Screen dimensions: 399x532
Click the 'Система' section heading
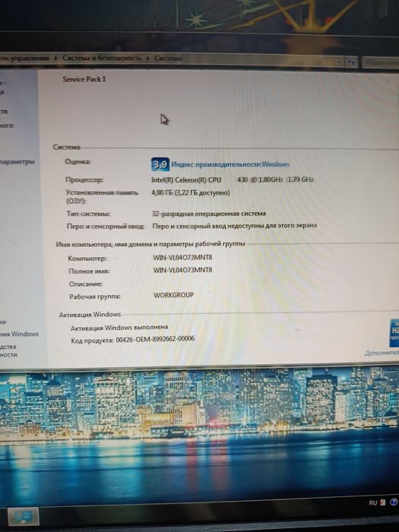tap(67, 147)
